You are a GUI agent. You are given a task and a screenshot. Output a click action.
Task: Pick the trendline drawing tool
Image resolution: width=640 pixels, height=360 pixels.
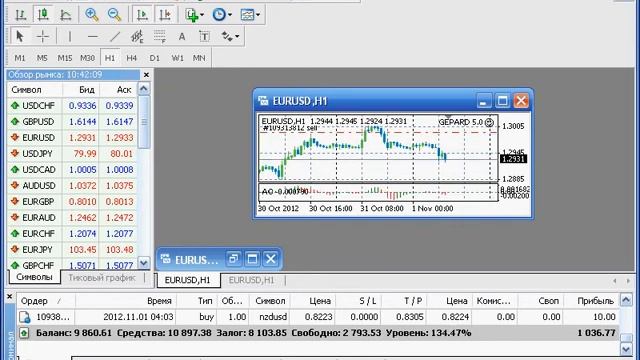(115, 36)
